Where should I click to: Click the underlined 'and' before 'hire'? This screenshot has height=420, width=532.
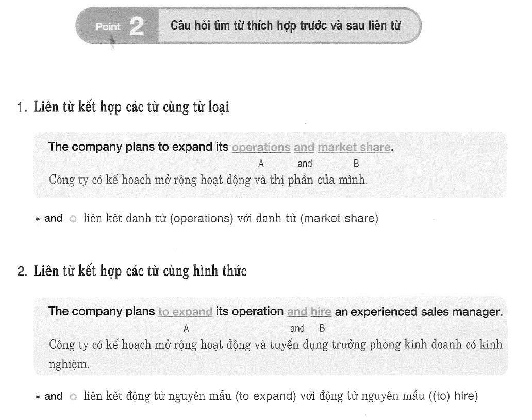tap(297, 311)
